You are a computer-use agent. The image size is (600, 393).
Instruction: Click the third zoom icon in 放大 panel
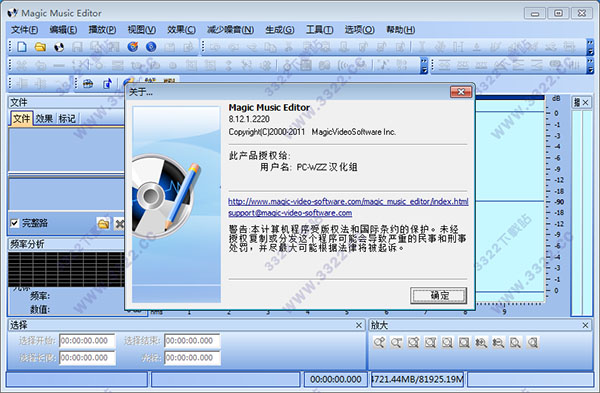point(413,342)
